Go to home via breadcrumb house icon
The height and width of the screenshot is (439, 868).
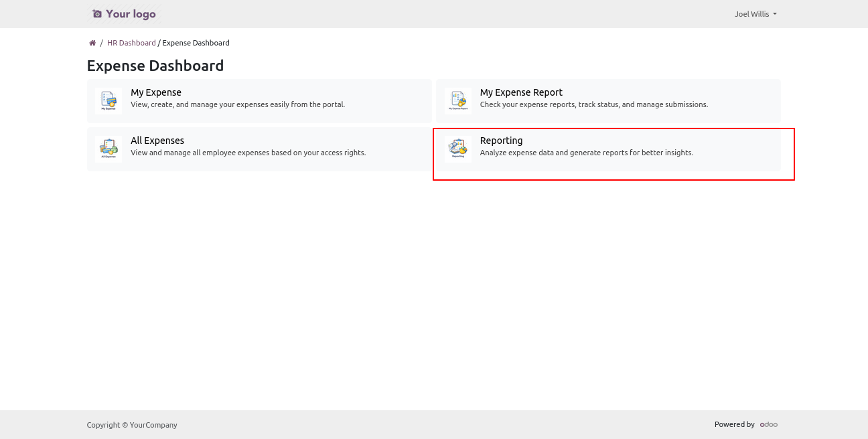[92, 43]
